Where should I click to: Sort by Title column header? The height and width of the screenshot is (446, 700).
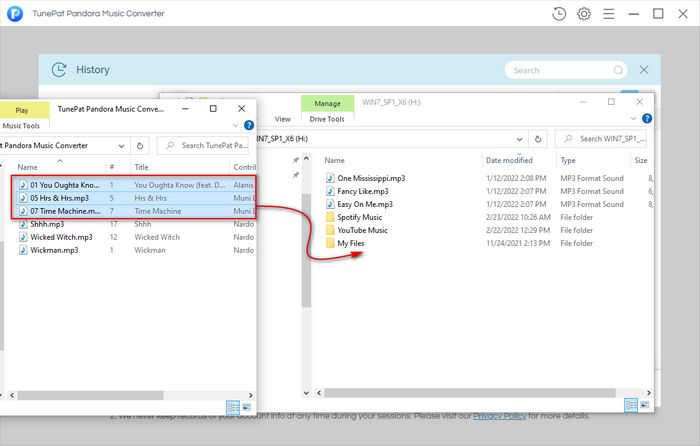141,167
